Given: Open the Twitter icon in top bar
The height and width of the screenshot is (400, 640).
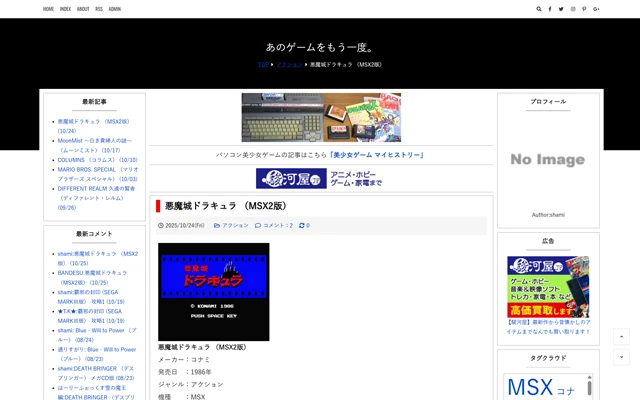Looking at the screenshot, I should (561, 9).
